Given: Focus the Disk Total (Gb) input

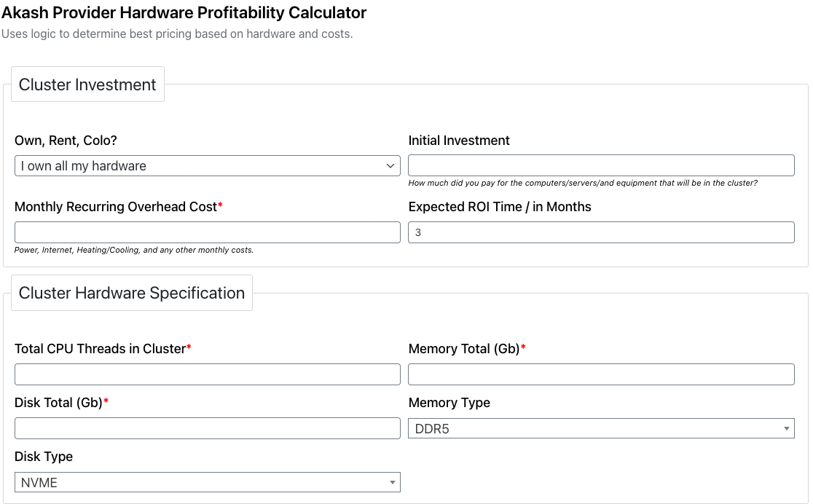Looking at the screenshot, I should click(x=208, y=428).
